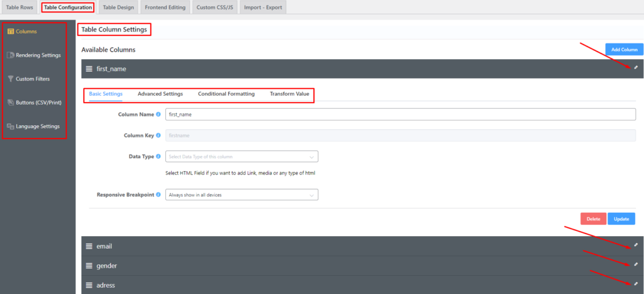Viewport: 644px width, 294px height.
Task: Click the pencil edit icon on gender row
Action: pos(636,264)
